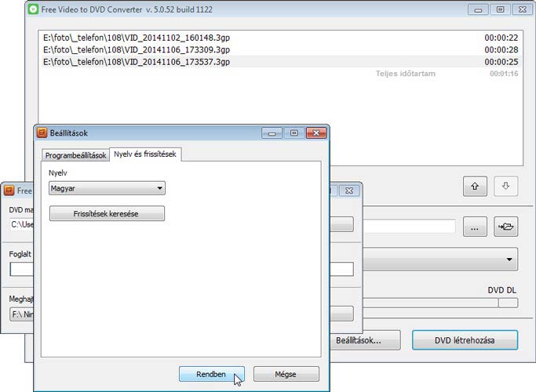Click duration 00:00:22

(501, 38)
